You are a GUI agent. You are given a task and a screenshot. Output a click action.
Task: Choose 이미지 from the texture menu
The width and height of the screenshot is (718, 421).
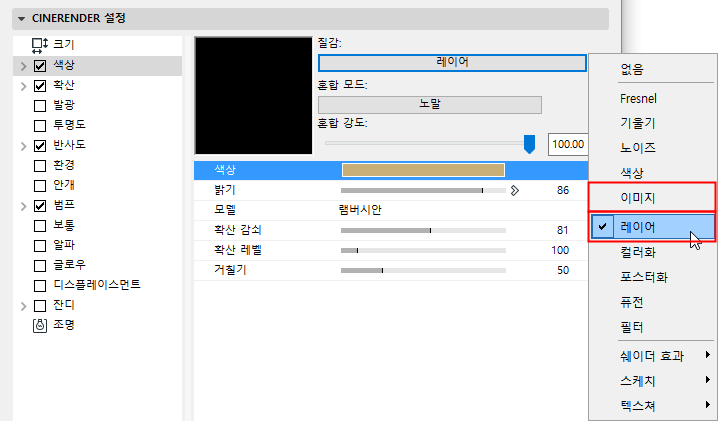pos(652,197)
